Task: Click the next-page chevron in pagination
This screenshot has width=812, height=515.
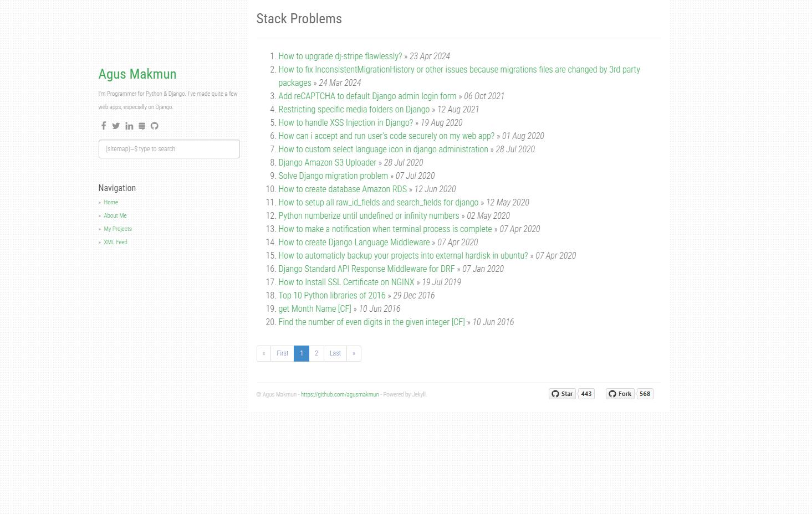Action: pyautogui.click(x=354, y=353)
